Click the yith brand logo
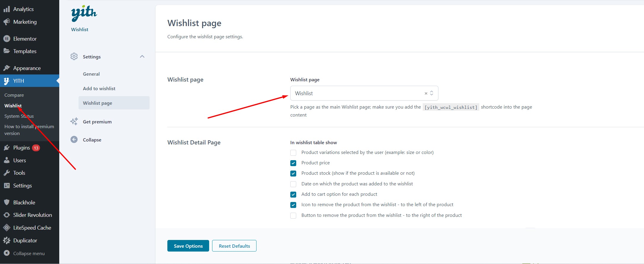644x264 pixels. coord(84,13)
